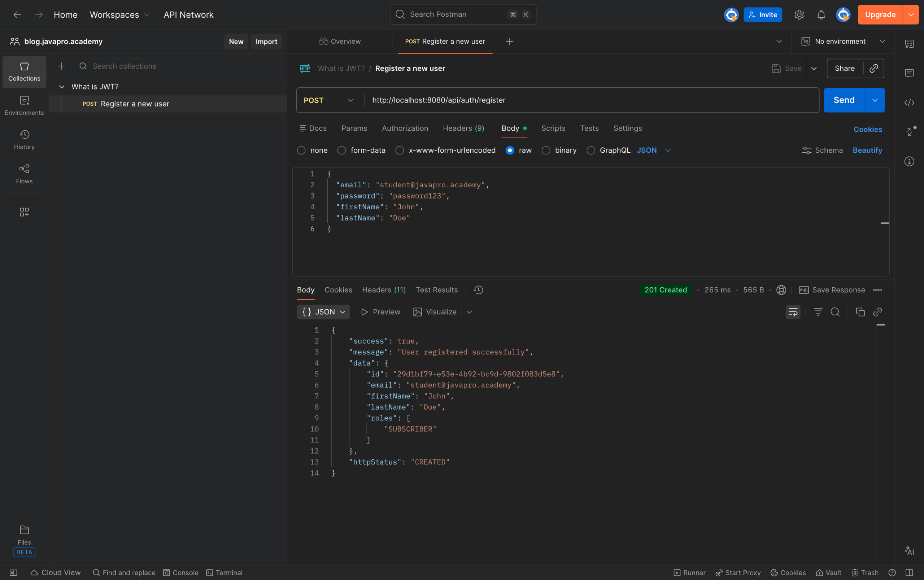
Task: Choose the none body radio option
Action: click(x=301, y=151)
